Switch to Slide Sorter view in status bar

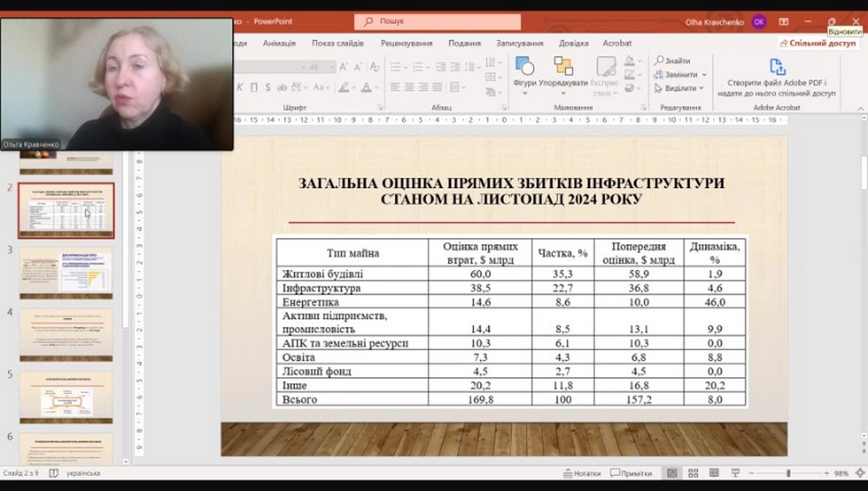point(693,473)
